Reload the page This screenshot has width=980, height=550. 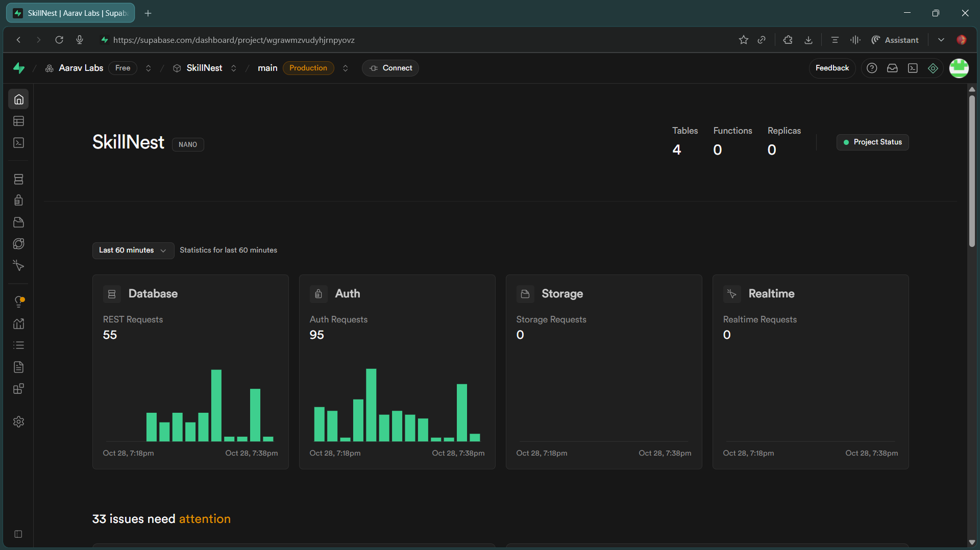coord(59,40)
